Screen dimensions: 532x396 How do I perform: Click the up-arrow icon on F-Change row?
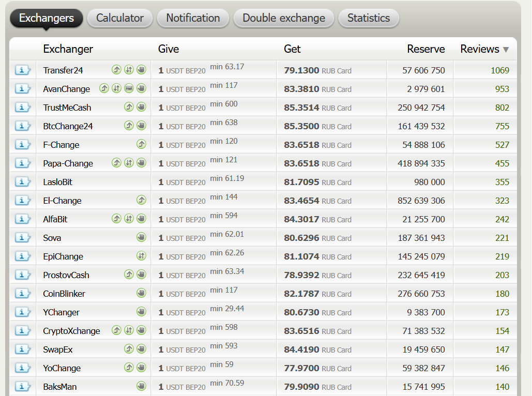(141, 144)
